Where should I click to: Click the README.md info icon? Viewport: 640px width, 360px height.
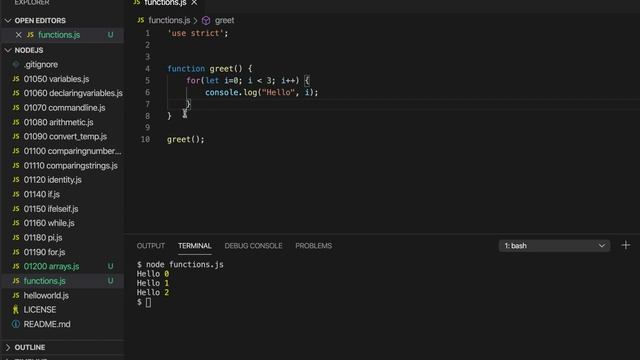[16, 324]
